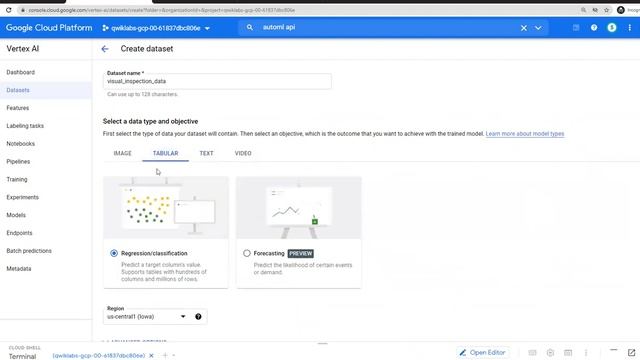Open Datasets in Vertex AI sidebar
This screenshot has width=640, height=360.
click(18, 90)
